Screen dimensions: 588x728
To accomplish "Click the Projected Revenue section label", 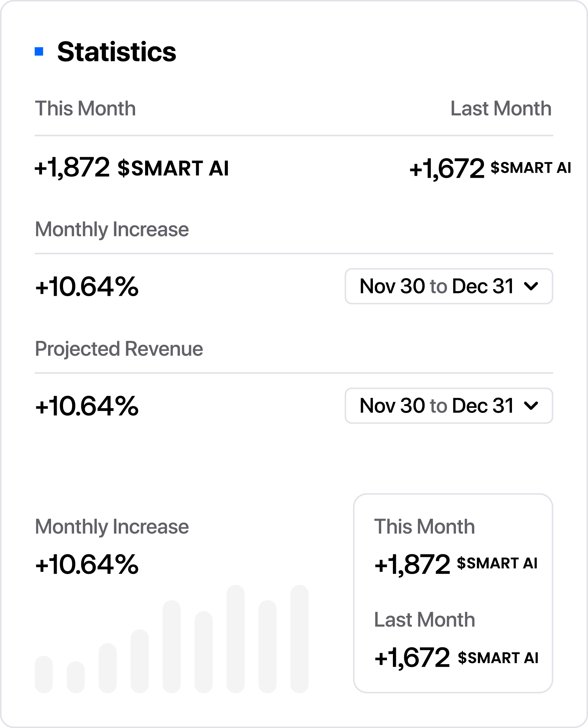I will [x=119, y=349].
